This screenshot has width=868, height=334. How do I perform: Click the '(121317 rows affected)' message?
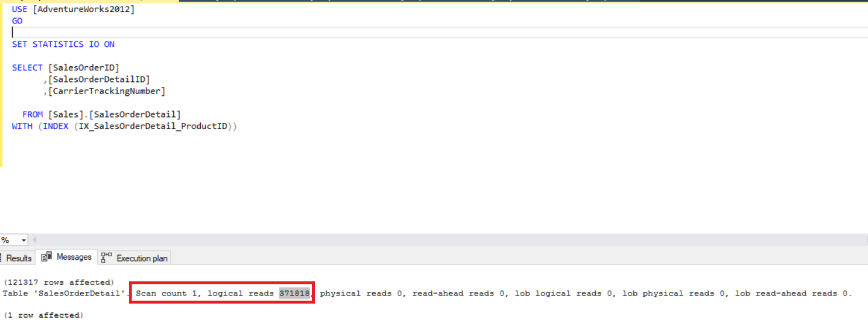coord(59,283)
